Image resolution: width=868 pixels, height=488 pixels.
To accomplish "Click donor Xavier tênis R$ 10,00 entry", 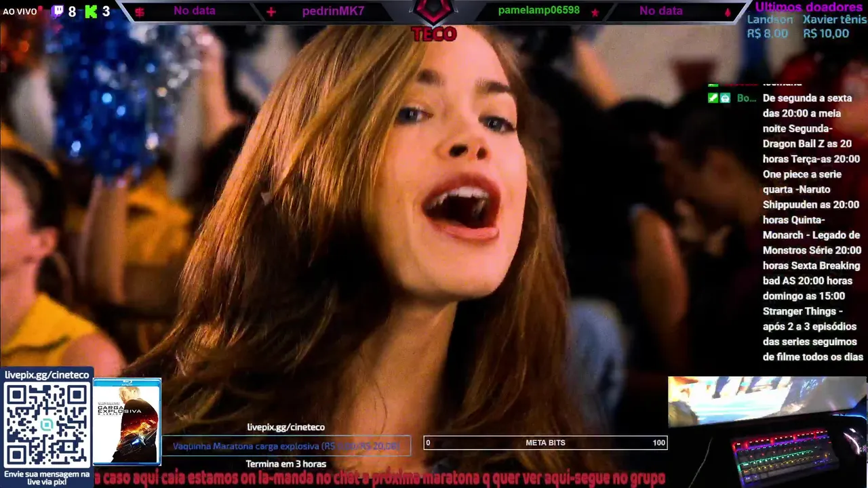I will point(834,26).
